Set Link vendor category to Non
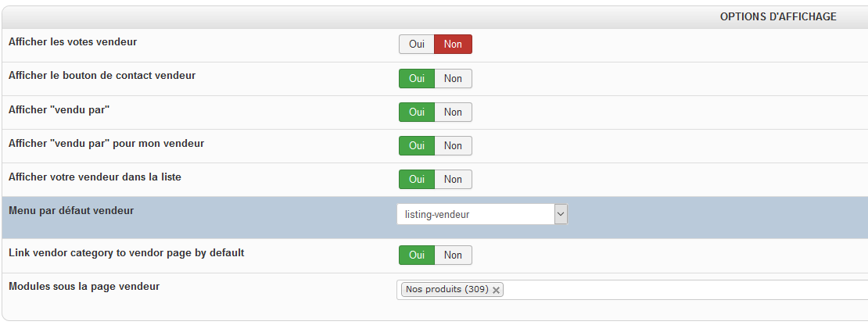This screenshot has height=325, width=868. (453, 255)
